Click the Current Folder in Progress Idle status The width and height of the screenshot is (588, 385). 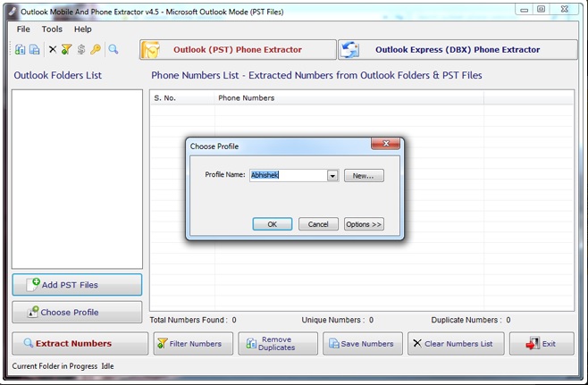click(63, 366)
